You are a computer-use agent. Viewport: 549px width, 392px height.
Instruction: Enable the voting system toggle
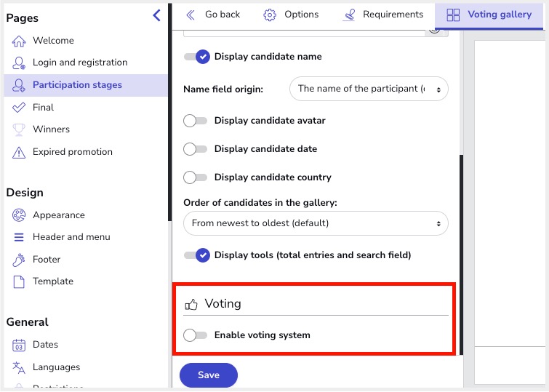tap(196, 335)
